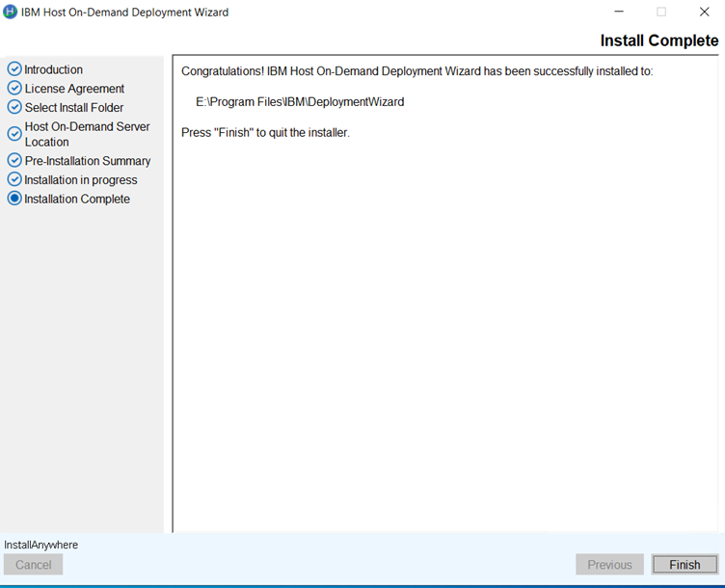Click the disabled Cancel button
The height and width of the screenshot is (588, 725).
tap(34, 565)
